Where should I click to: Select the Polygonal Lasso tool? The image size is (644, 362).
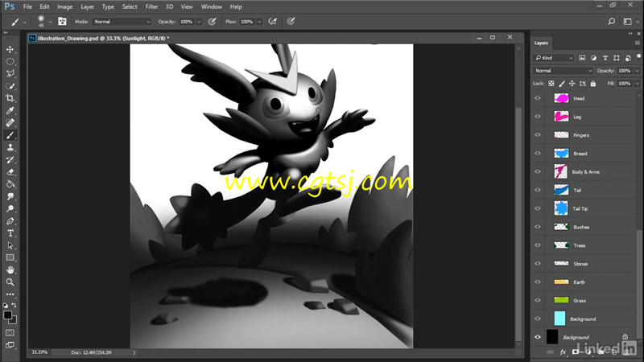click(x=10, y=74)
